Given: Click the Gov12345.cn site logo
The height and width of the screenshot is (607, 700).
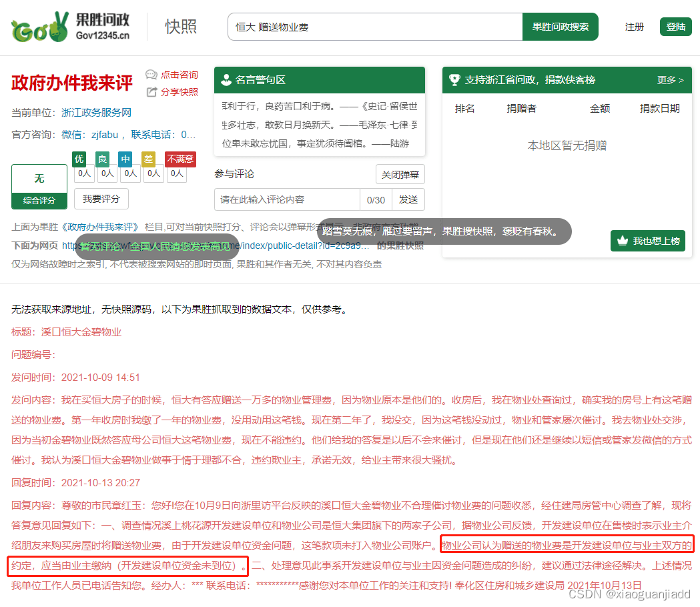Looking at the screenshot, I should [x=71, y=27].
